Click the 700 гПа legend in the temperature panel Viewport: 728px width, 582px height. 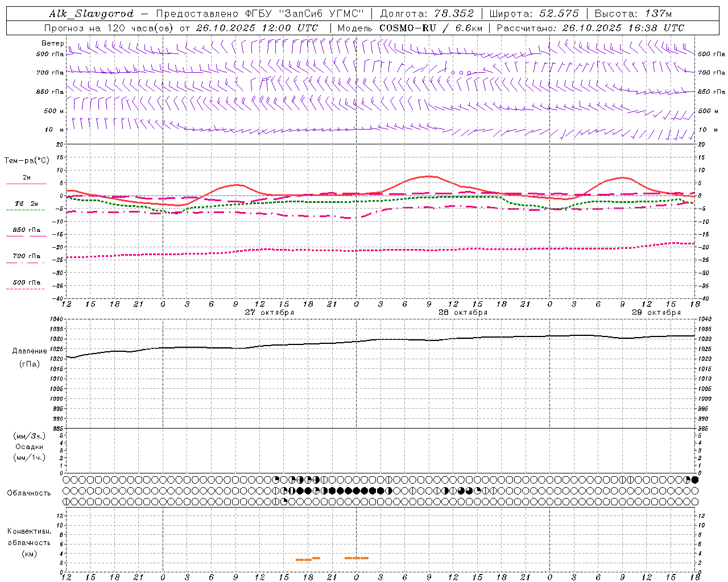(26, 256)
